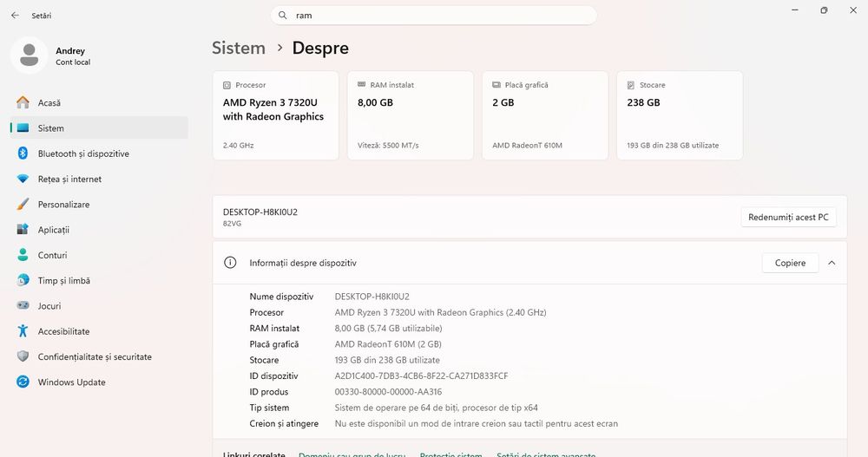The height and width of the screenshot is (457, 868).
Task: Click the search magnifier icon
Action: coord(282,16)
